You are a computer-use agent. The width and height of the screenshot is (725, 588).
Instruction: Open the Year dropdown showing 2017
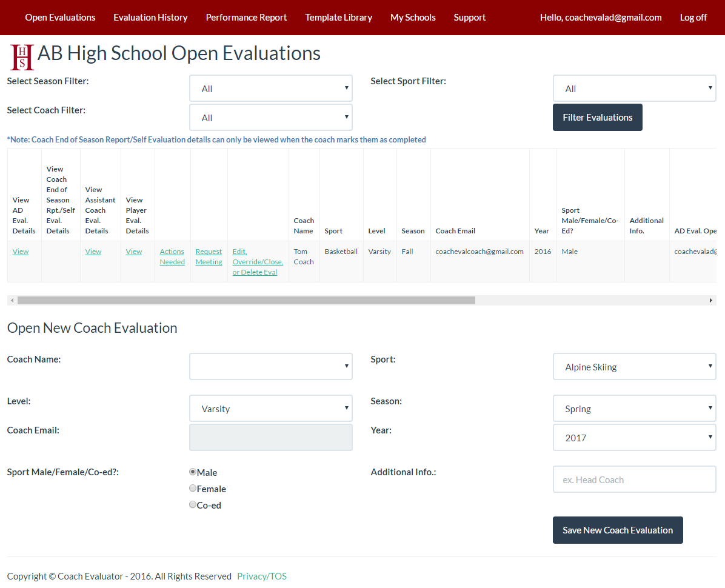pos(634,437)
